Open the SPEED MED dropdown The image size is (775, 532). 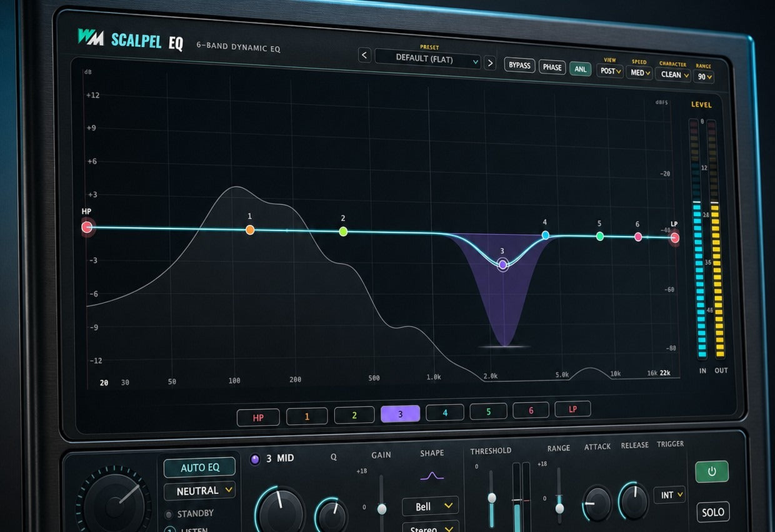[x=639, y=73]
